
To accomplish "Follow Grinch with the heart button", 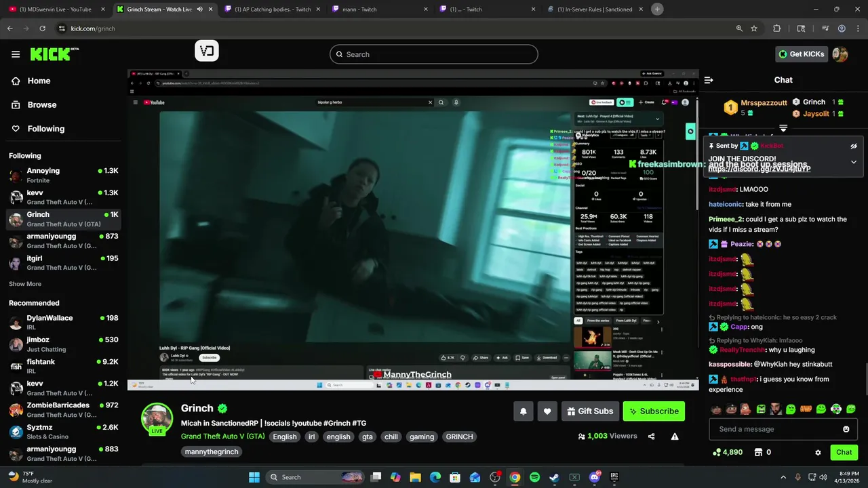I will click(x=547, y=411).
